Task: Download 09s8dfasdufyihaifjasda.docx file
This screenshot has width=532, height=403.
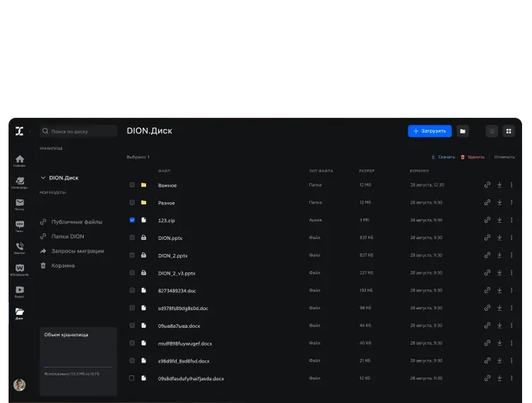Action: tap(499, 378)
